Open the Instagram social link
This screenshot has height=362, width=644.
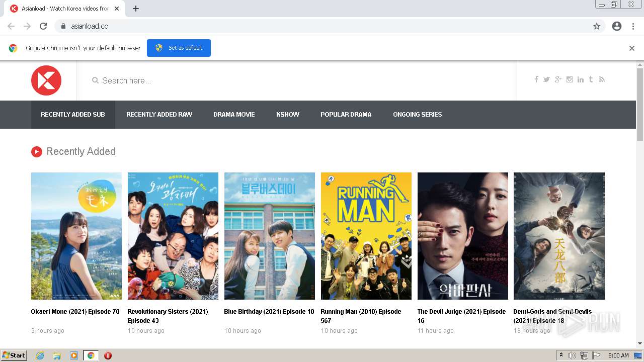coord(570,79)
